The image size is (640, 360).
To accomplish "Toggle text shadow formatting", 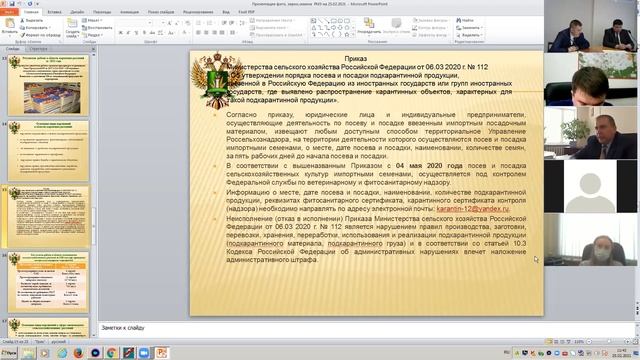I will 144,33.
